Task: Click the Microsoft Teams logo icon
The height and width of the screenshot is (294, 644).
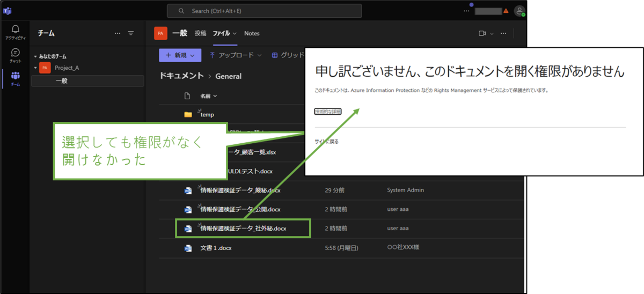Action: [x=8, y=11]
